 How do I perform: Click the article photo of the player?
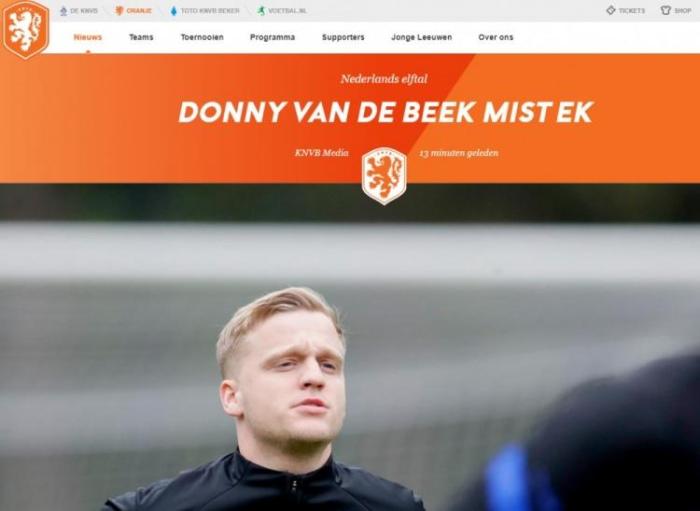(x=350, y=347)
